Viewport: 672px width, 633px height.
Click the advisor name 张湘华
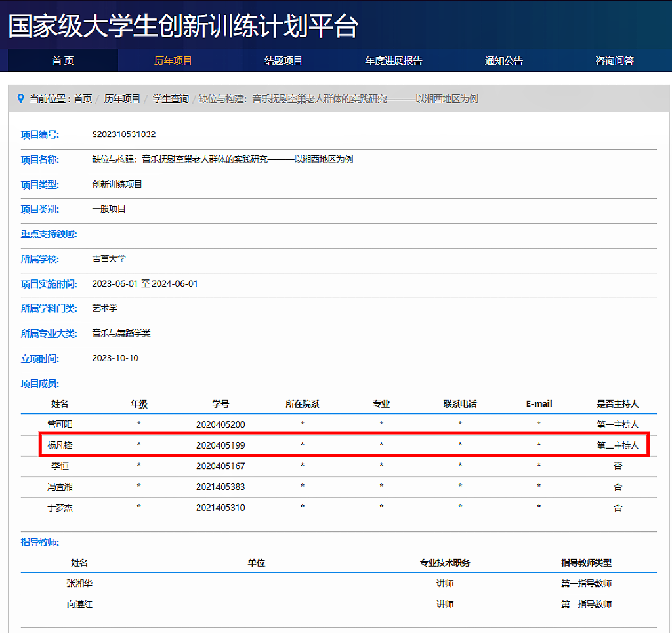click(79, 583)
